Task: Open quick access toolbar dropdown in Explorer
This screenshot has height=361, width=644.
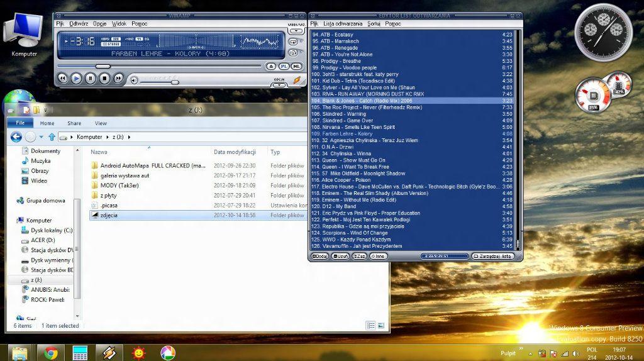Action: point(45,110)
